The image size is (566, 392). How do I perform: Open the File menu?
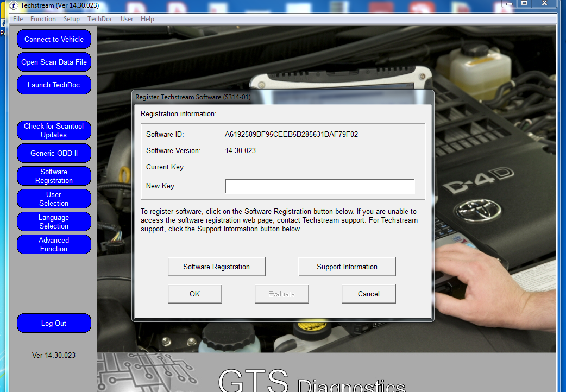coord(18,18)
